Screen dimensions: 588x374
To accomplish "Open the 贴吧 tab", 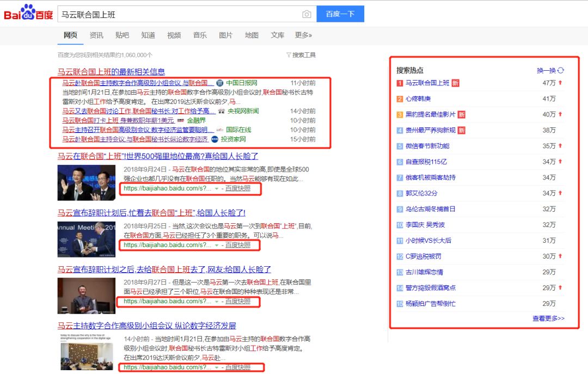I will (x=122, y=35).
